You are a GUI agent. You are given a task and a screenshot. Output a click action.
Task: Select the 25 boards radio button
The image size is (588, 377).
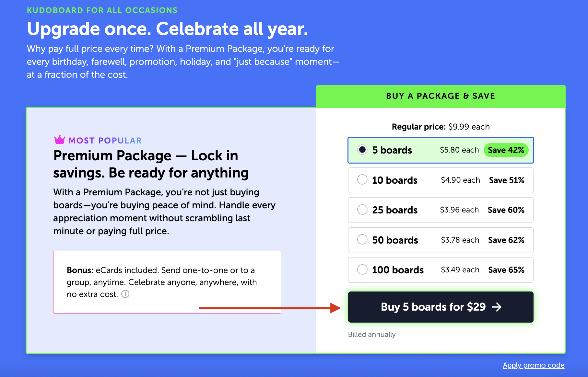coord(362,210)
